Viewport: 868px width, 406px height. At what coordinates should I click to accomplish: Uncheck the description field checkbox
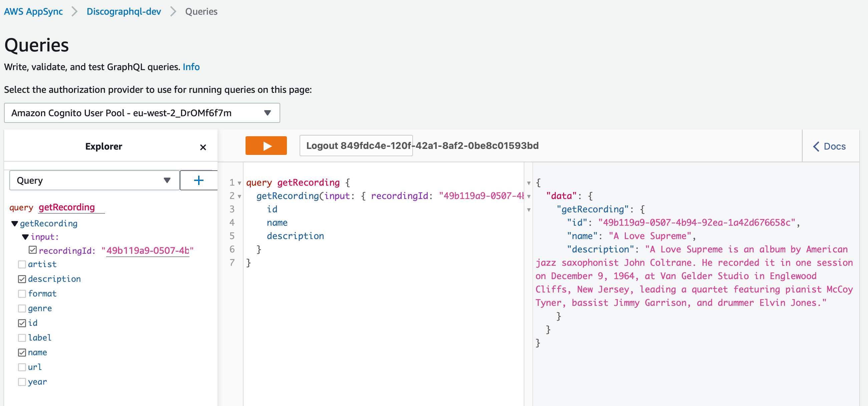22,279
